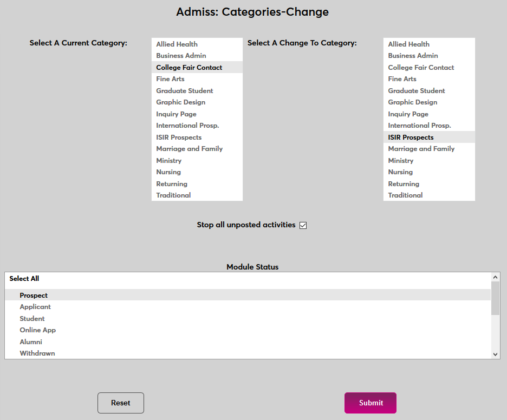Select Ministry in Change To category list
This screenshot has height=420, width=507.
point(401,161)
